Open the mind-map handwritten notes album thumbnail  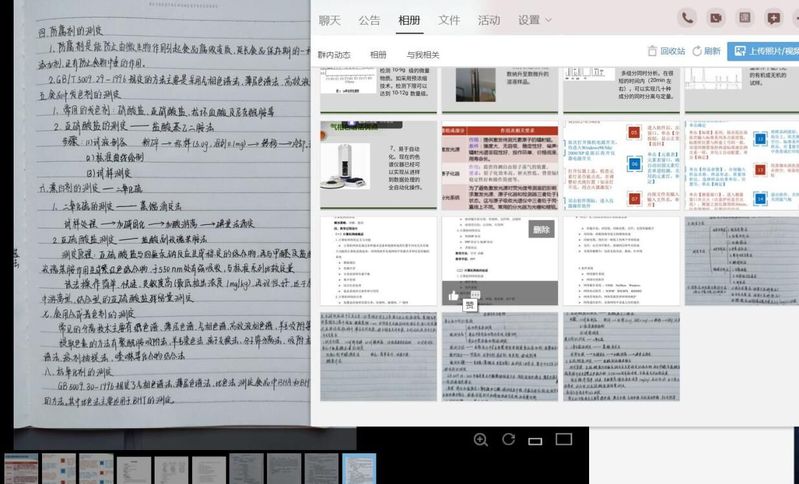[742, 260]
